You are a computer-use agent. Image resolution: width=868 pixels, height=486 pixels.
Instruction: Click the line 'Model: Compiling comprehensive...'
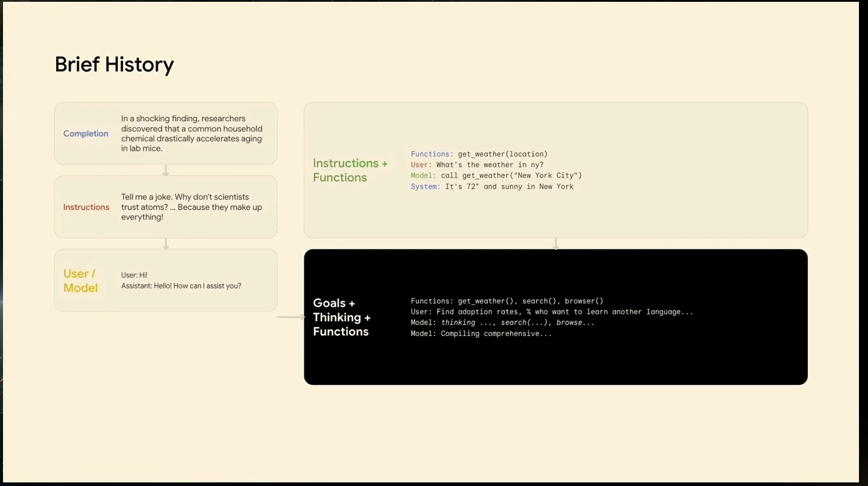click(x=481, y=334)
